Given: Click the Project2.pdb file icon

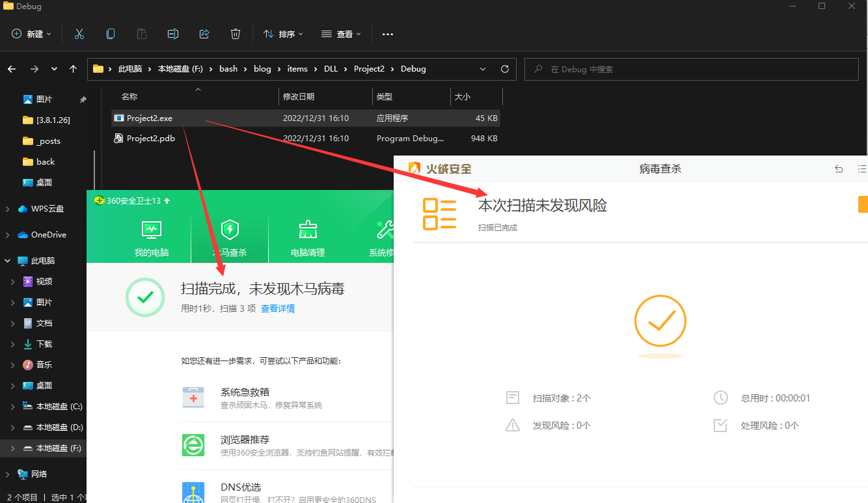Looking at the screenshot, I should point(119,138).
